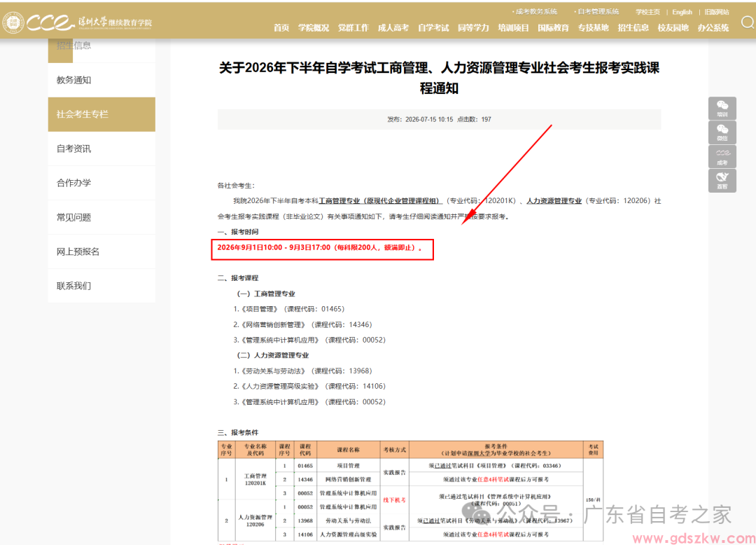Screen dimensions: 756x545
Task: Select 联系我们 in the left sidebar
Action: pyautogui.click(x=101, y=286)
